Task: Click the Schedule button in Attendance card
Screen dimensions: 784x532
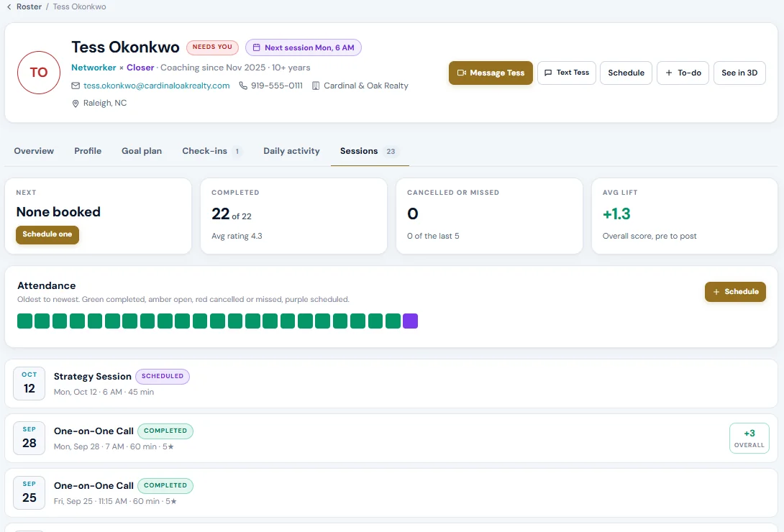Action: coord(736,292)
